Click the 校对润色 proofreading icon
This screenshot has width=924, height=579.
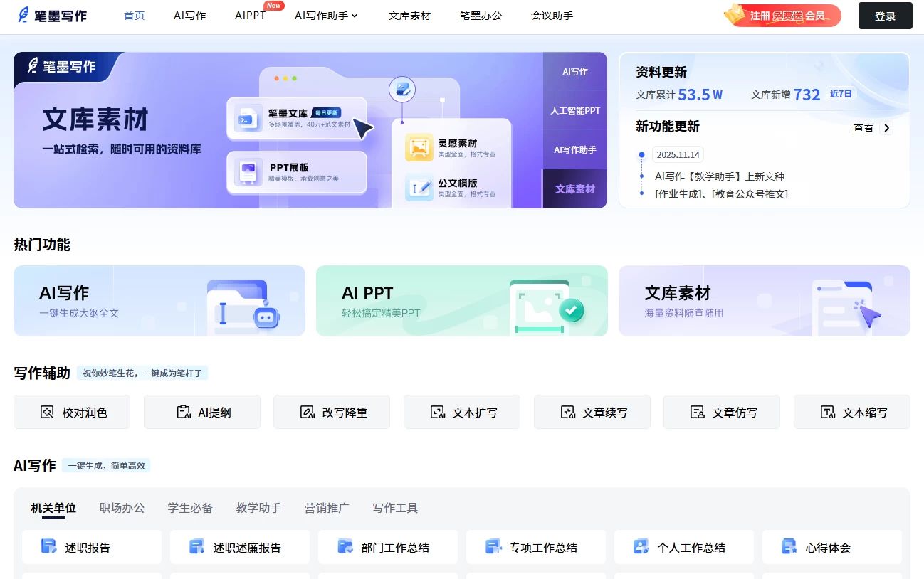coord(48,412)
